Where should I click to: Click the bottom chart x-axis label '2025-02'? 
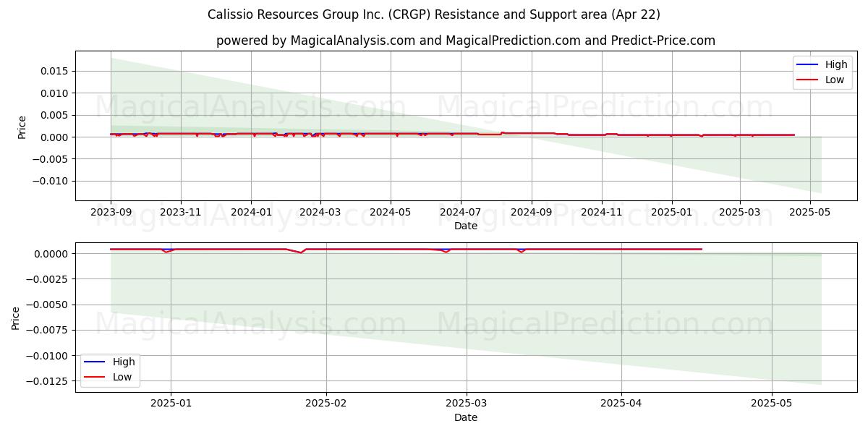tap(326, 404)
